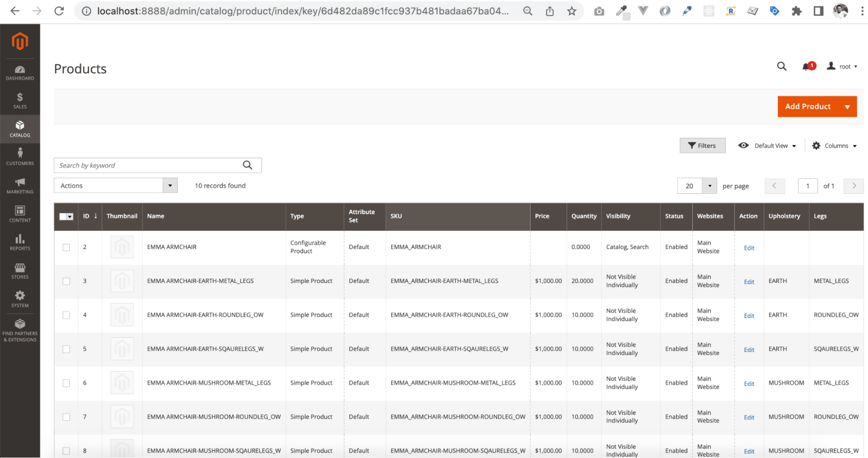Click the Customers sidebar icon
This screenshot has width=868, height=458.
coord(20,157)
